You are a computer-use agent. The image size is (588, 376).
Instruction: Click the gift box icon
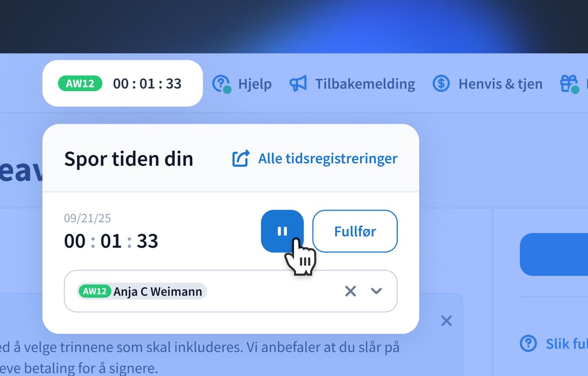click(x=569, y=84)
